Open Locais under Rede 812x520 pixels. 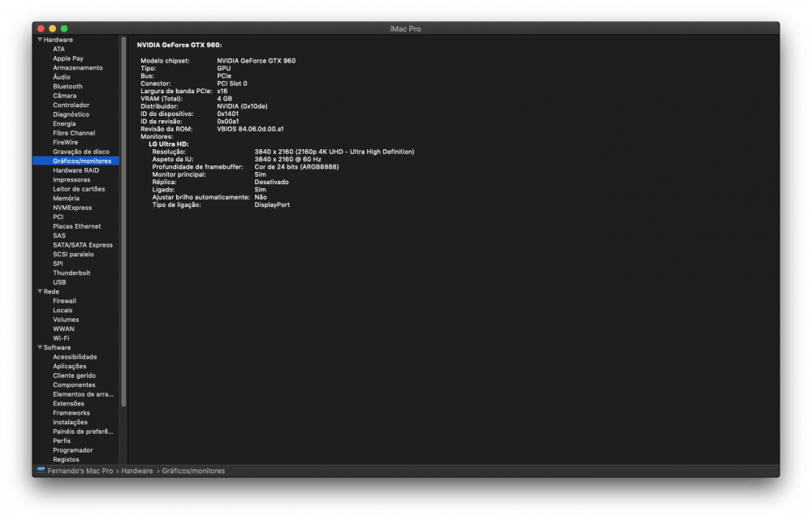coord(63,310)
